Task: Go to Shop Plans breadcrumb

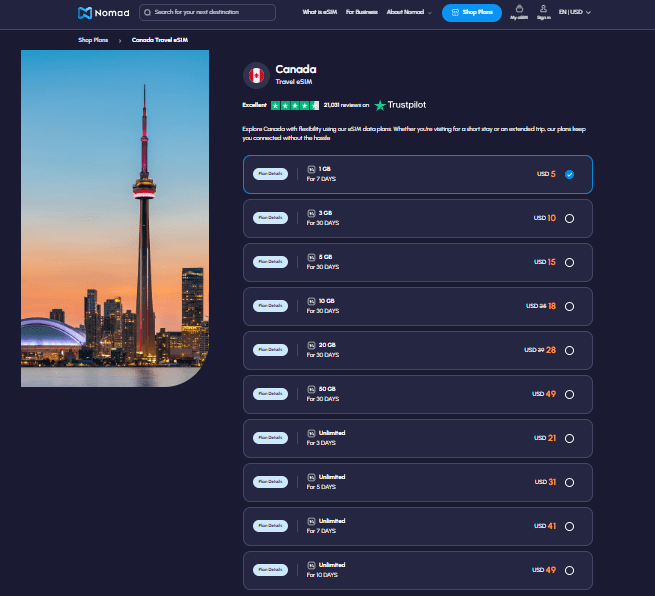Action: 93,40
